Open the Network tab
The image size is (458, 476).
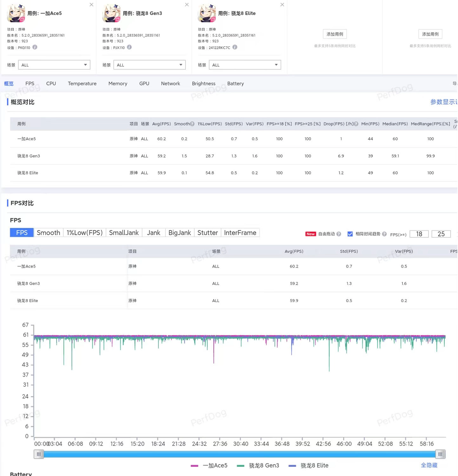(x=170, y=84)
